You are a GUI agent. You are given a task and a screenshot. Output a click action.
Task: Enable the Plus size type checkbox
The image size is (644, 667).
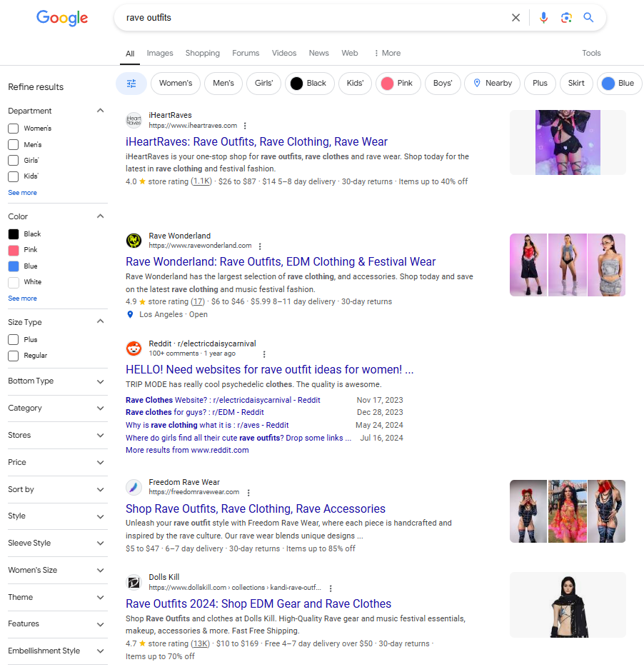[13, 340]
